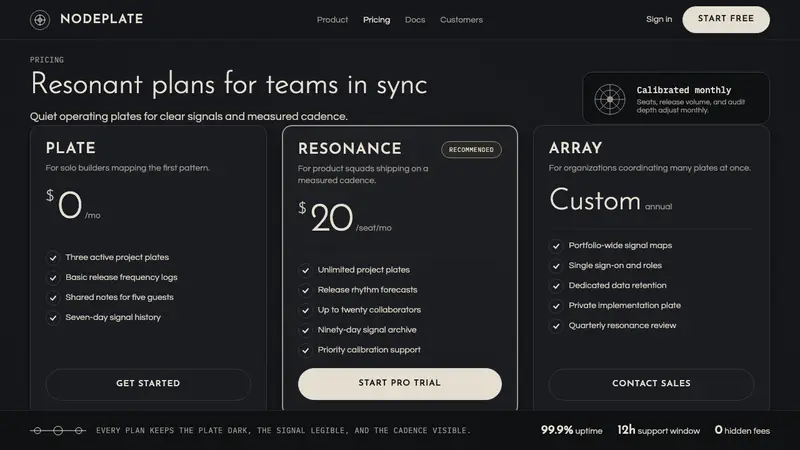Click check icon beside Dedicated data retention
The width and height of the screenshot is (800, 450).
556,286
